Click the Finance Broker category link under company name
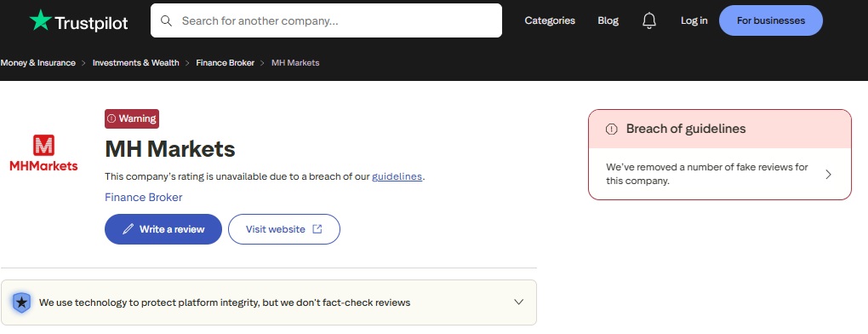868x334 pixels. tap(143, 197)
